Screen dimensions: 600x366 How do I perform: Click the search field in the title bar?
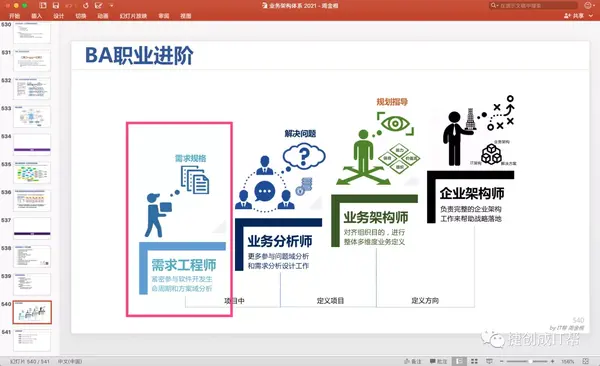(x=533, y=5)
